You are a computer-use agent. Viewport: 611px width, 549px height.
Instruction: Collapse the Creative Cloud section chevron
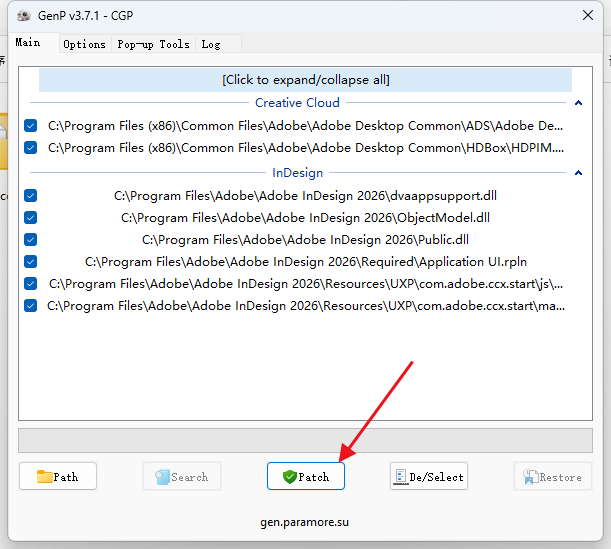coord(578,103)
